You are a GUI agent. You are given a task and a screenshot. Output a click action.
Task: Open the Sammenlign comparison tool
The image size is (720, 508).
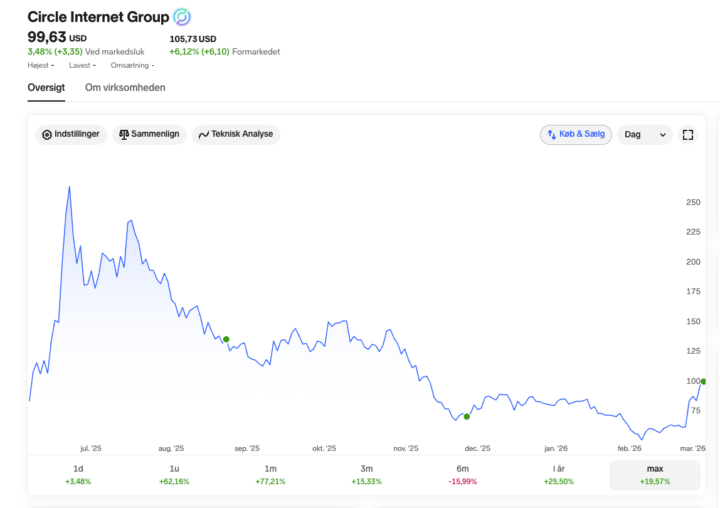[149, 134]
